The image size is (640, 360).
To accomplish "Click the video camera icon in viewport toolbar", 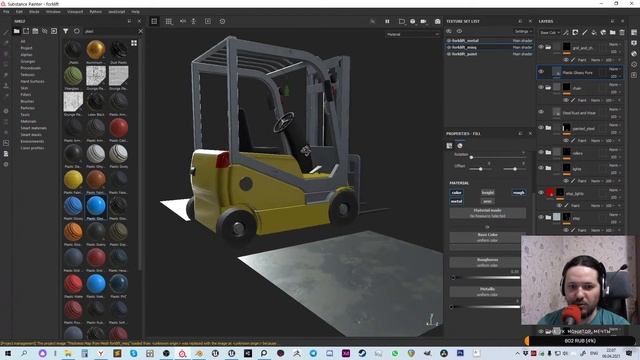I will pos(424,21).
